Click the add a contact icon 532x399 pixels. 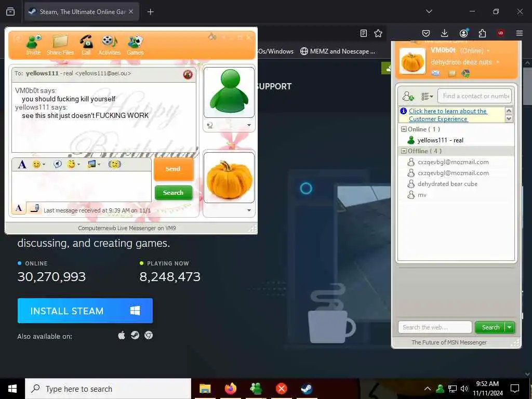(x=408, y=96)
